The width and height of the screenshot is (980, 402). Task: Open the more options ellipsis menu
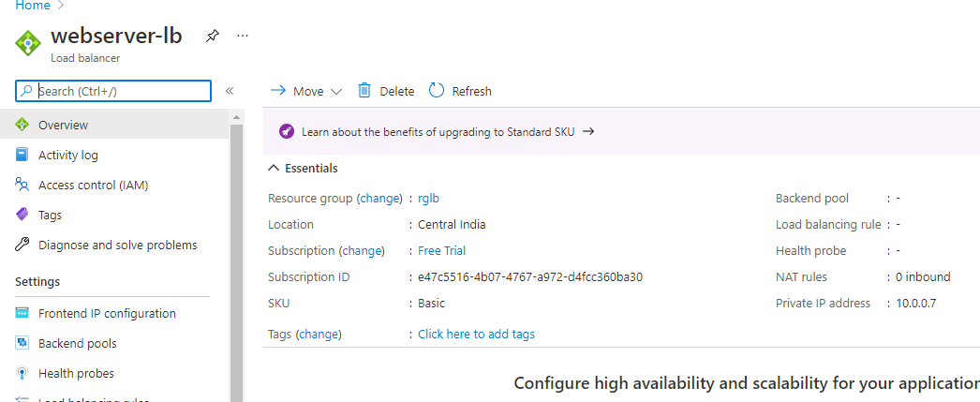click(243, 36)
